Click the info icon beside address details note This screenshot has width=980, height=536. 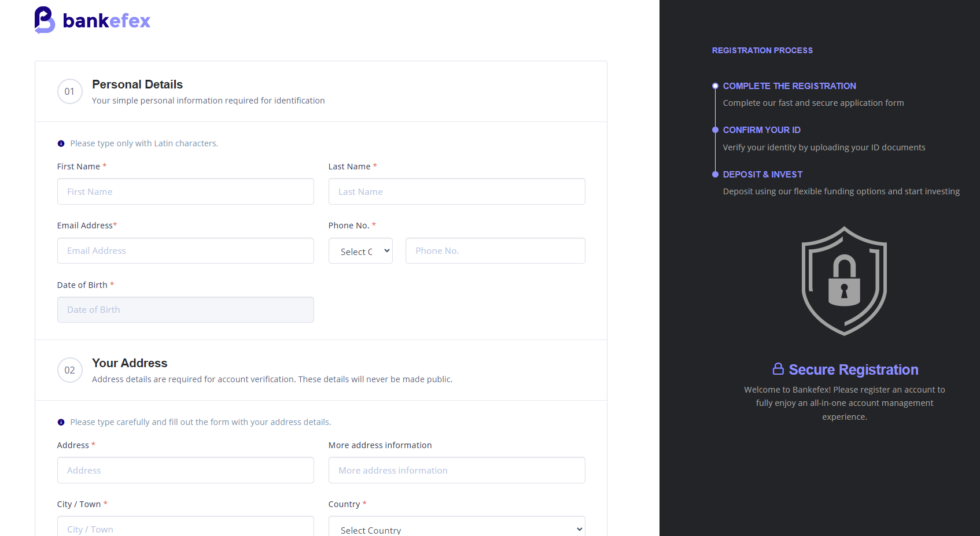click(61, 422)
